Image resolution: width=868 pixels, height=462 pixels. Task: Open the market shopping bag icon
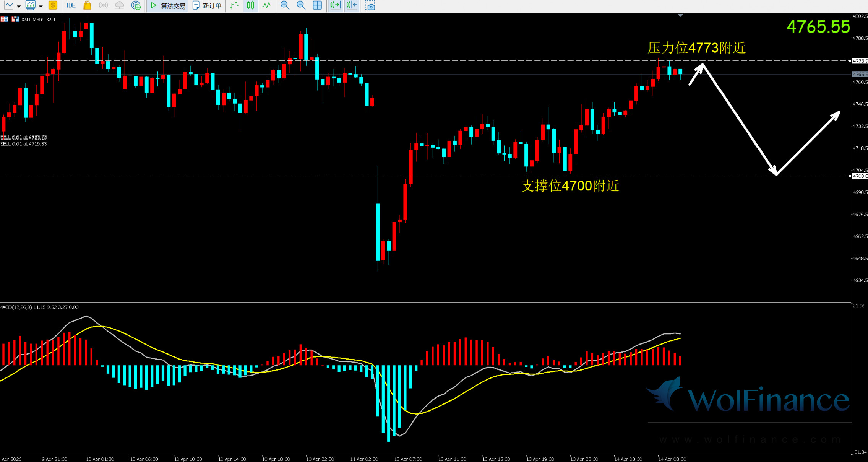(87, 5)
